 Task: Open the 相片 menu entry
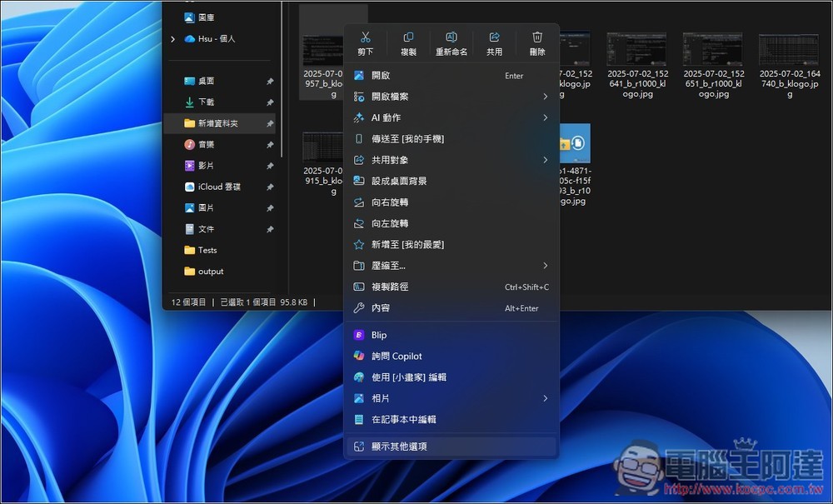point(451,398)
